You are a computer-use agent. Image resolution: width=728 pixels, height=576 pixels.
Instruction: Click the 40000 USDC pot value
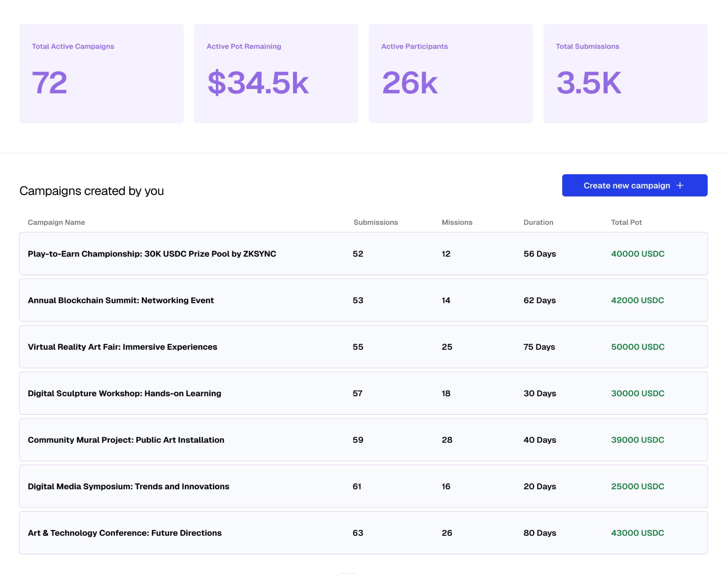637,254
